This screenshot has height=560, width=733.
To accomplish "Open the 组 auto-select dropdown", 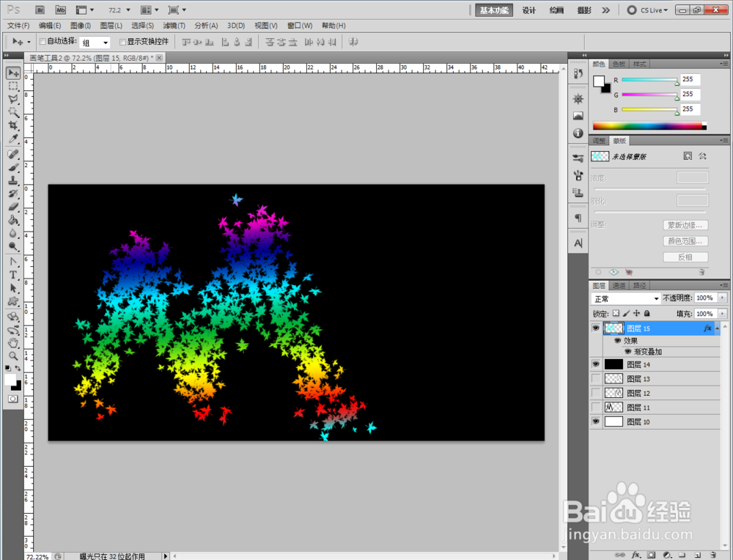I will pyautogui.click(x=95, y=43).
